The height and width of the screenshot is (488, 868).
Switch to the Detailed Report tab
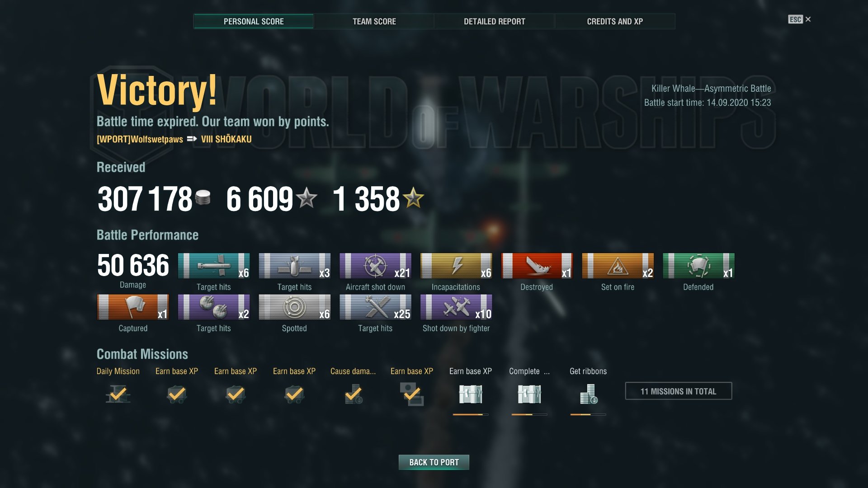(x=494, y=21)
